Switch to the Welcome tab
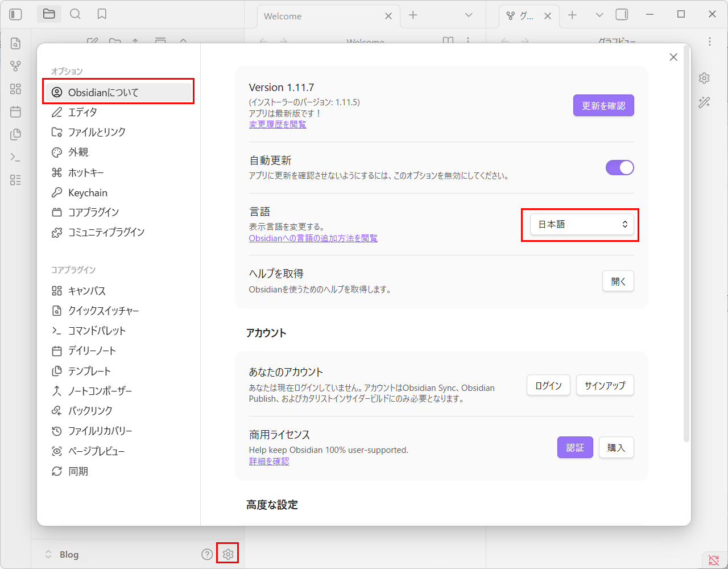The width and height of the screenshot is (728, 569). (x=318, y=16)
